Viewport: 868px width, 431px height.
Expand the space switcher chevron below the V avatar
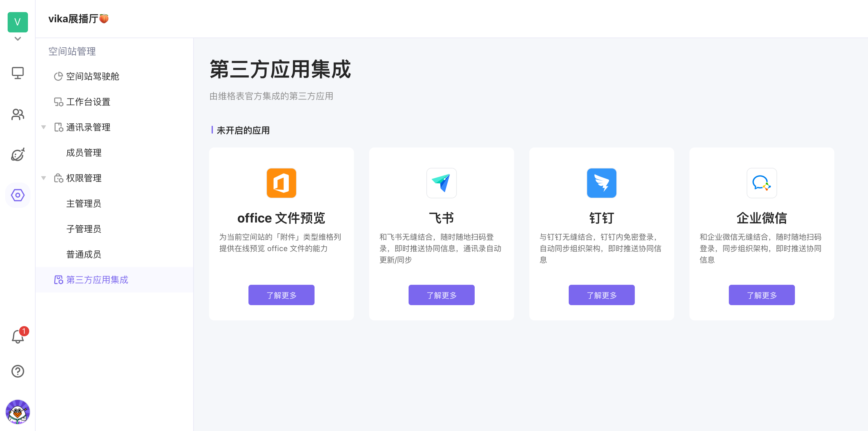pos(17,39)
